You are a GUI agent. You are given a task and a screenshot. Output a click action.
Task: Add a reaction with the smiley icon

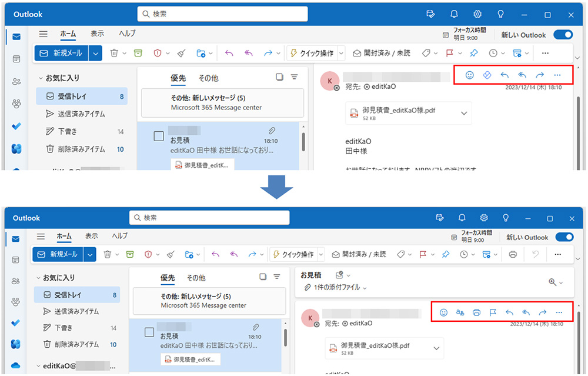(444, 312)
